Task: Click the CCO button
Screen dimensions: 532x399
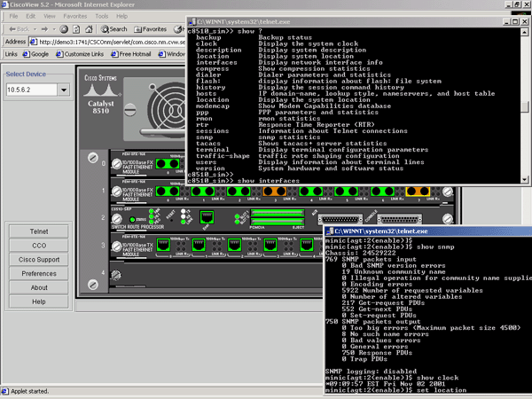Action: click(39, 246)
